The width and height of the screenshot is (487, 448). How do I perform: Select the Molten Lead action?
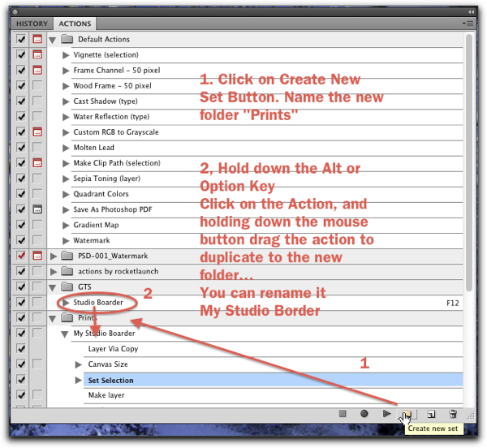[93, 148]
